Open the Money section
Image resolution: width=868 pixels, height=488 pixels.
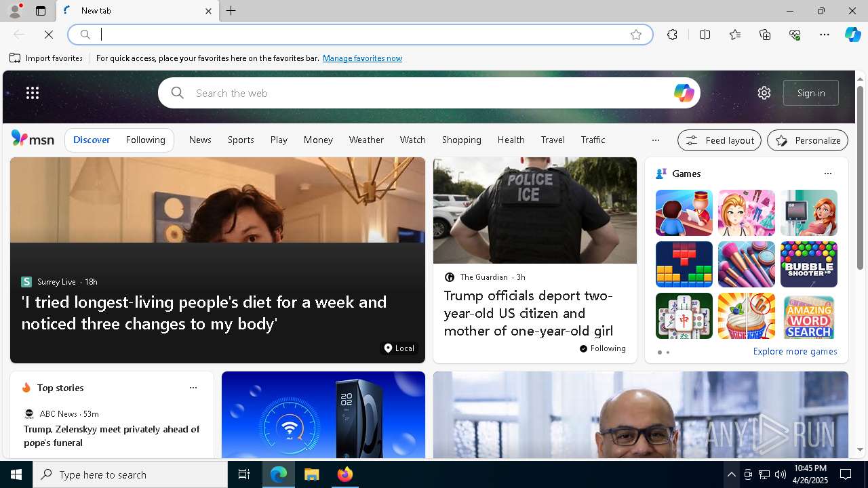coord(318,140)
